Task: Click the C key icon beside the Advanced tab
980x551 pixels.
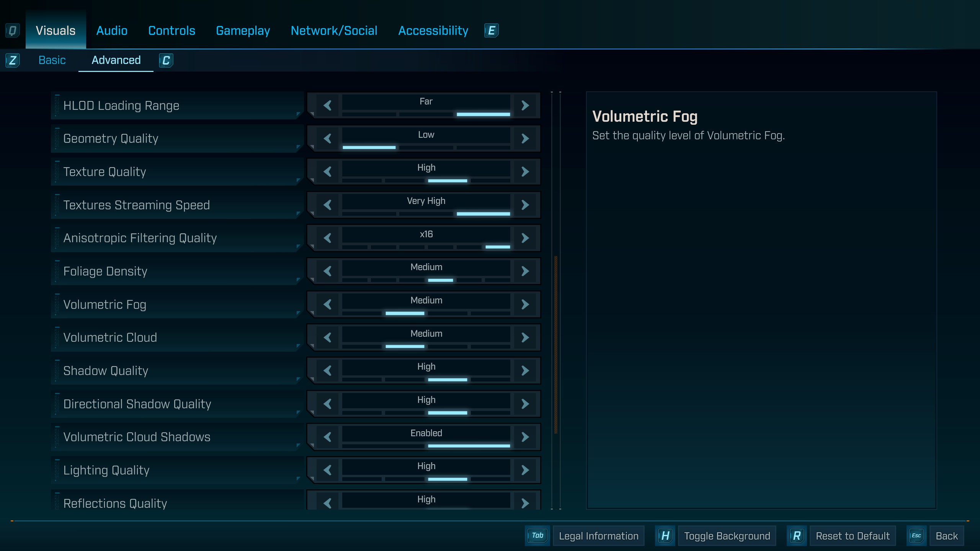Action: click(x=166, y=60)
